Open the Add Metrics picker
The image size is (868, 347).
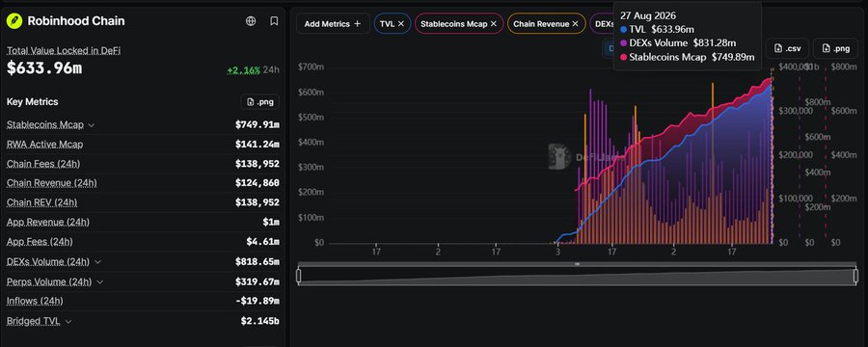(x=333, y=24)
